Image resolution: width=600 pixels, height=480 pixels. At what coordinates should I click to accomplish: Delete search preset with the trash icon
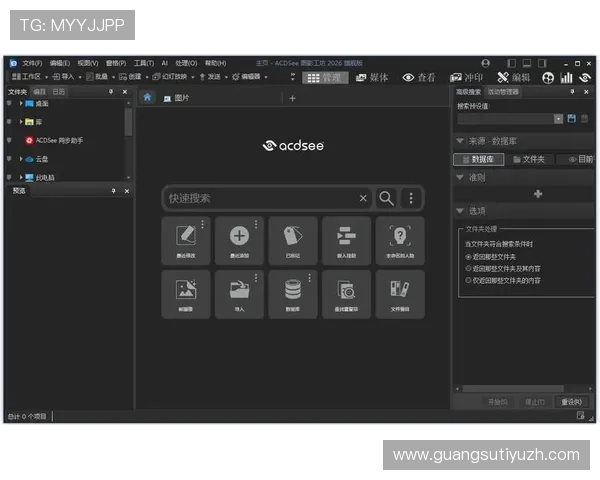pyautogui.click(x=584, y=118)
